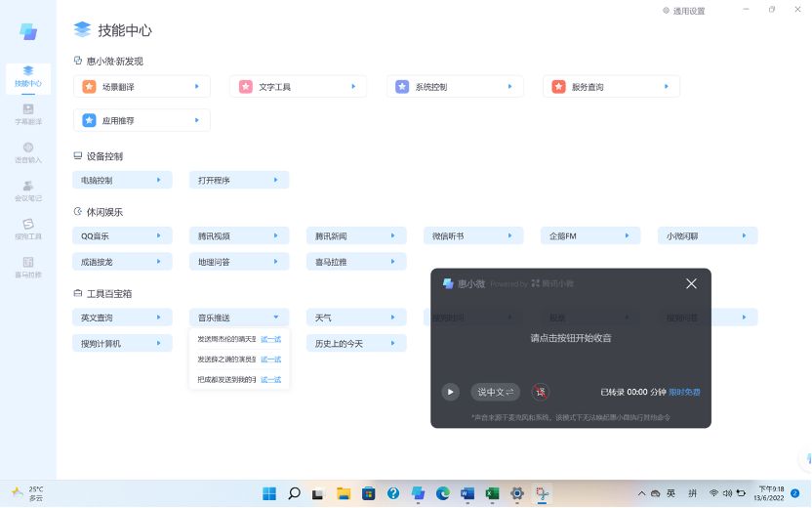Image resolution: width=812 pixels, height=508 pixels.
Task: Expand the 地理问答 item
Action: tap(239, 262)
